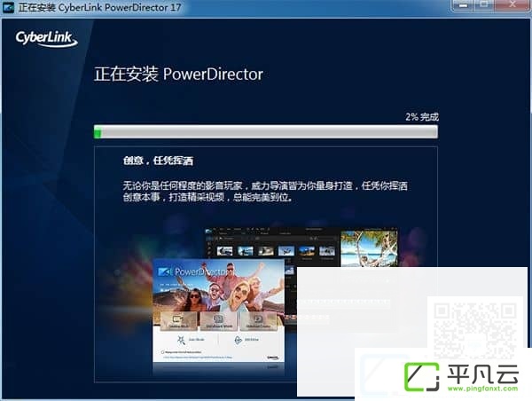Click the window title "正在安装 CyberLink PowerDirector 17"
Image resolution: width=532 pixels, height=401 pixels.
click(99, 7)
